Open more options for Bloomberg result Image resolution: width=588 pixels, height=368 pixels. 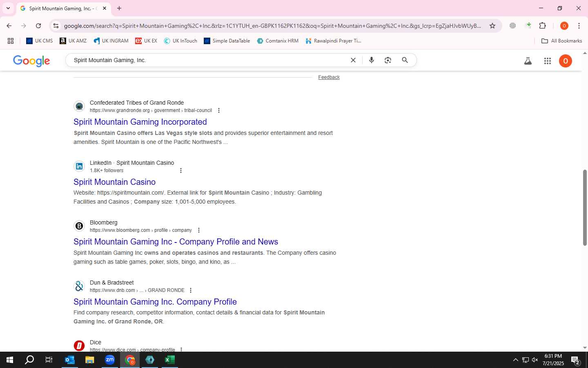(x=199, y=230)
